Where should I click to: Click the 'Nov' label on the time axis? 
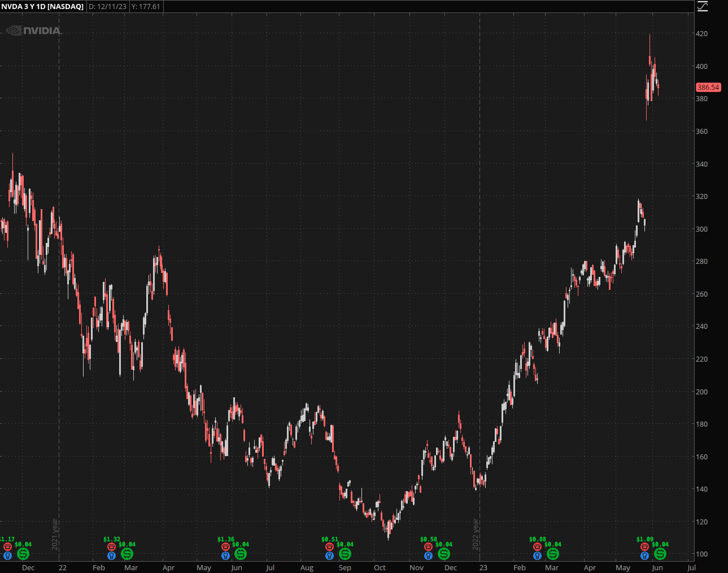[x=416, y=568]
